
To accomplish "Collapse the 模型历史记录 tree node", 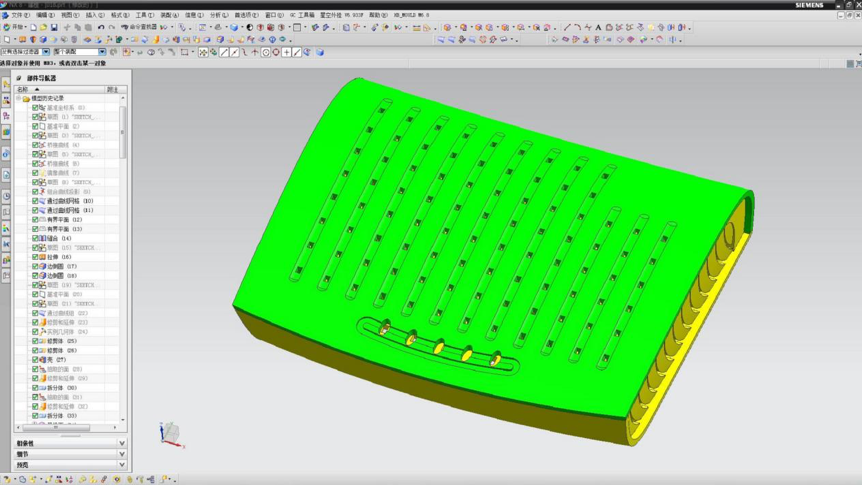I will 19,98.
